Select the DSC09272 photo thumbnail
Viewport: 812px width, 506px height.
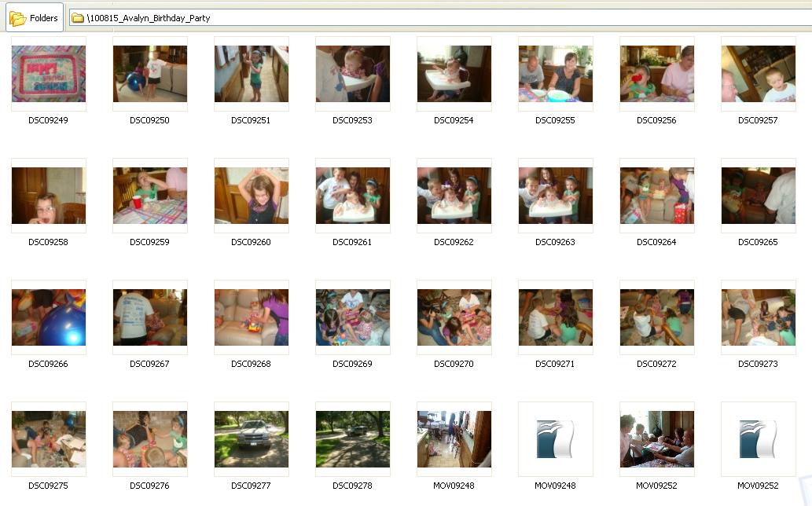pos(656,317)
